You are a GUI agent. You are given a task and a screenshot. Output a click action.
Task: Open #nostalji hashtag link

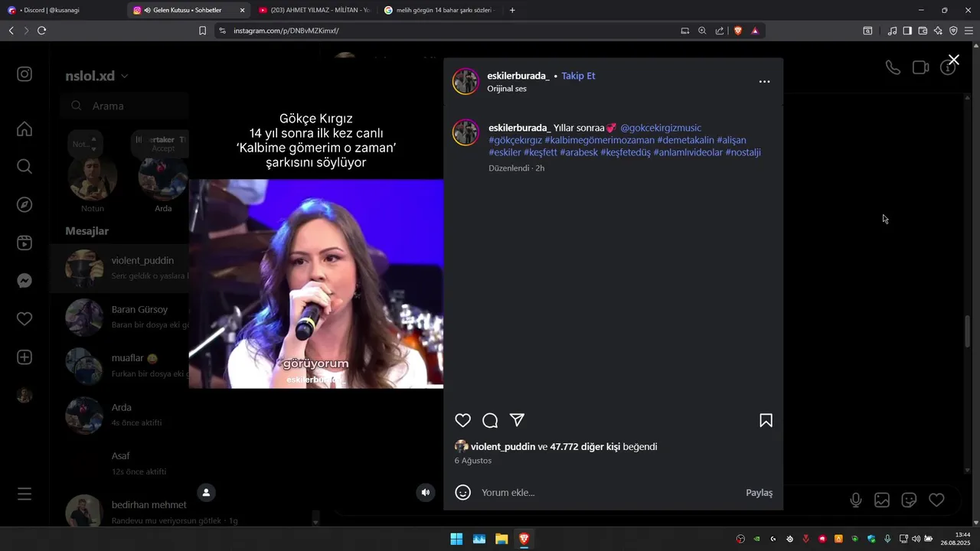[x=743, y=152]
